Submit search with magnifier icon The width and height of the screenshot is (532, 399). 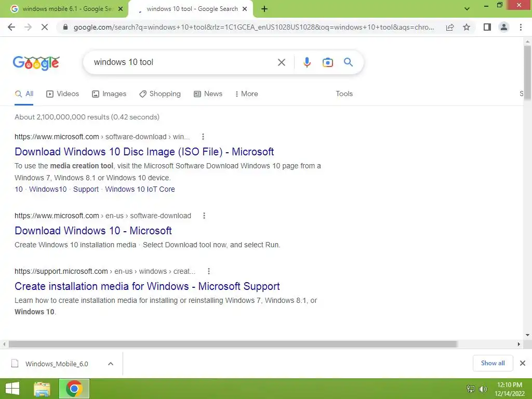(x=348, y=62)
